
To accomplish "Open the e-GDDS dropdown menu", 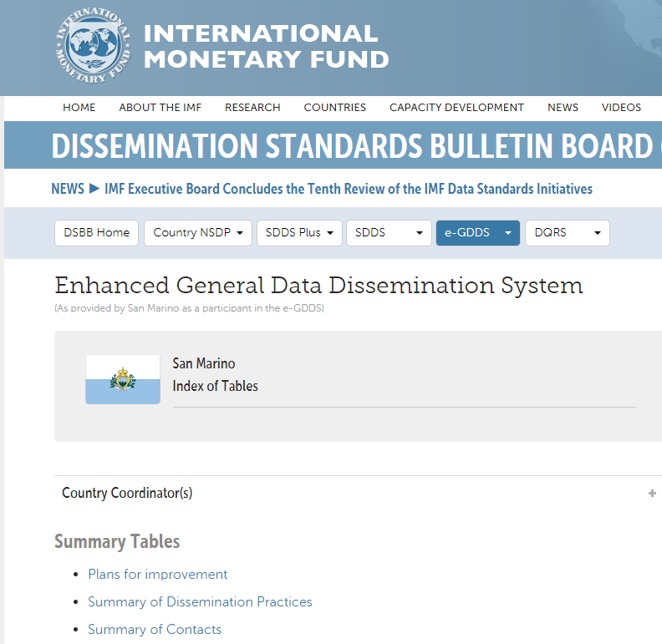I will [477, 232].
